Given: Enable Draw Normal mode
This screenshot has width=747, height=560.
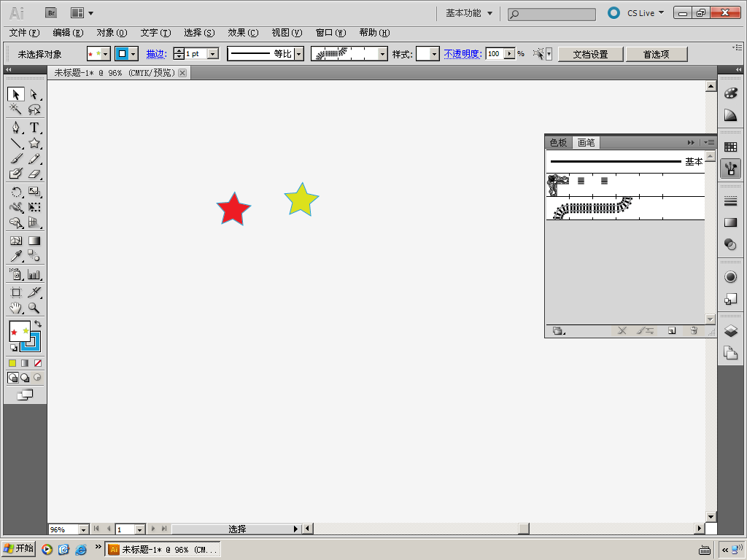Looking at the screenshot, I should click(x=13, y=378).
